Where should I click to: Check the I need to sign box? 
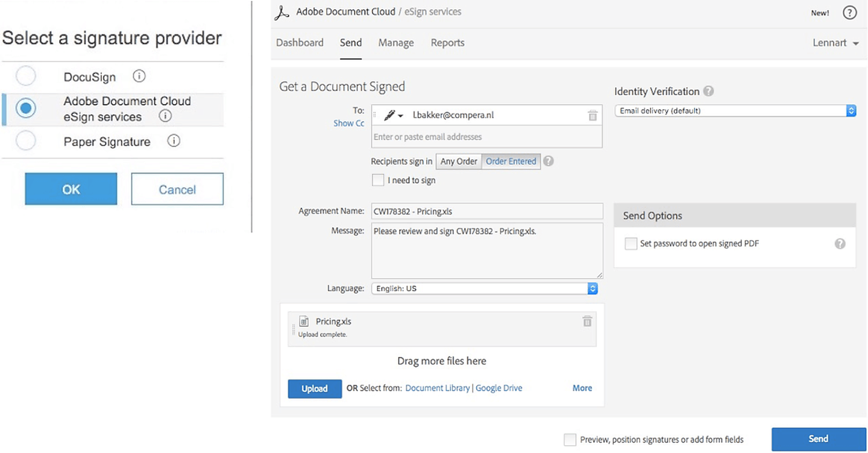pos(378,180)
